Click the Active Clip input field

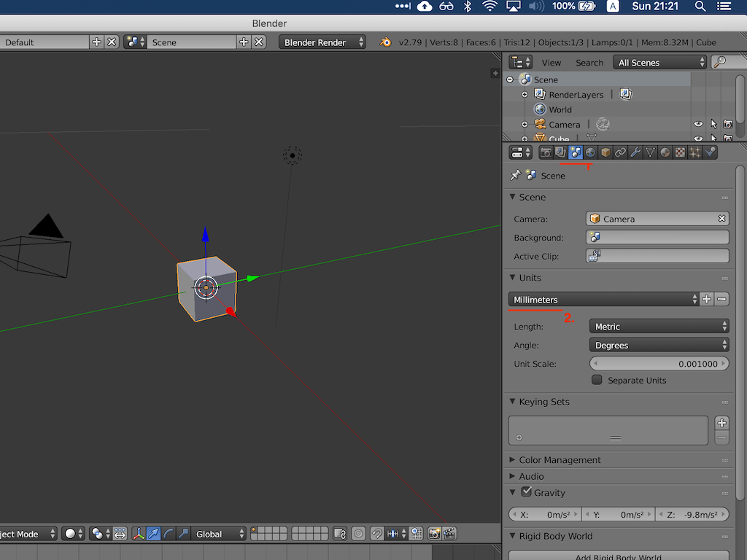657,256
